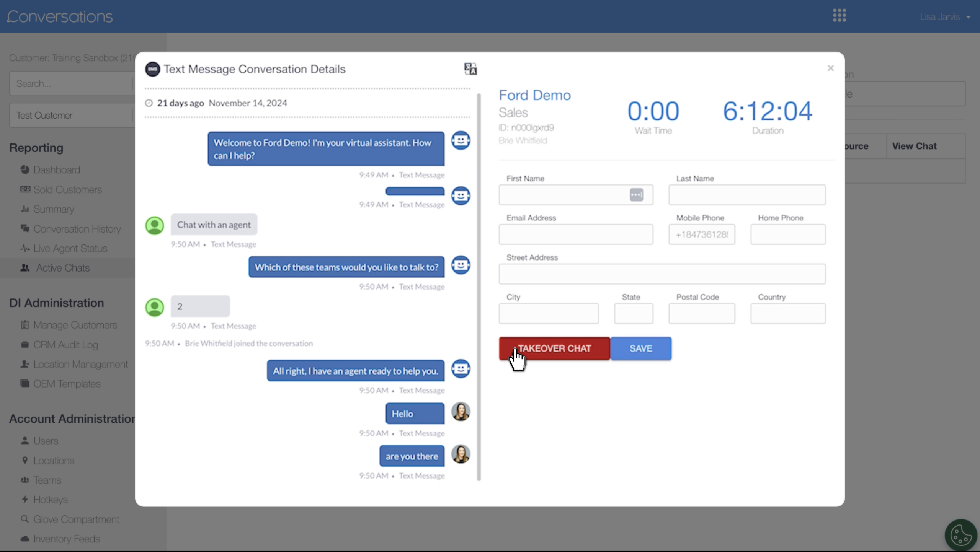Viewport: 980px width, 552px height.
Task: Click the Locations pin icon
Action: 25,460
